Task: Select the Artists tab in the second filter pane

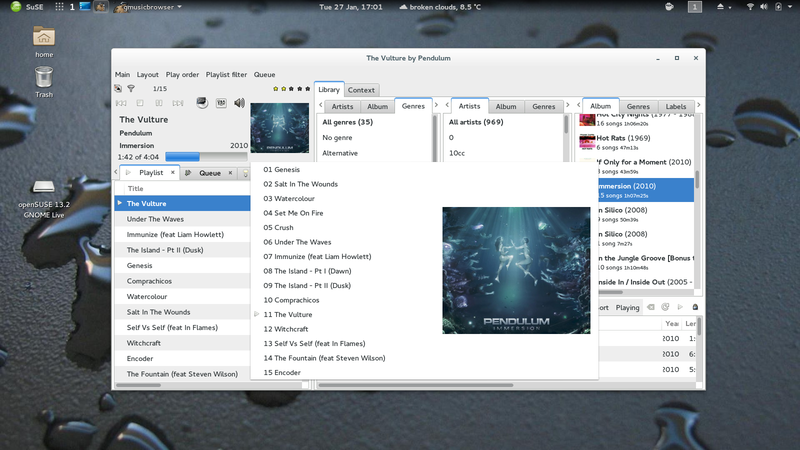Action: click(469, 106)
